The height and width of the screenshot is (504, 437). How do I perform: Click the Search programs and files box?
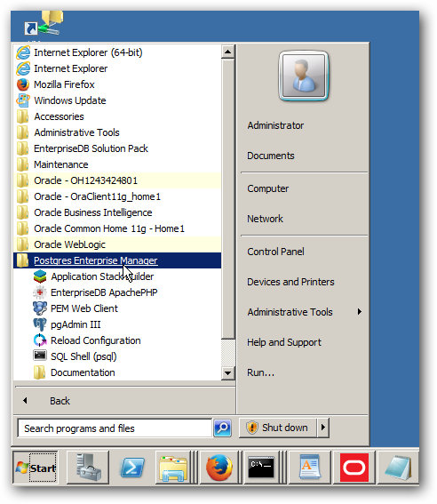(115, 428)
